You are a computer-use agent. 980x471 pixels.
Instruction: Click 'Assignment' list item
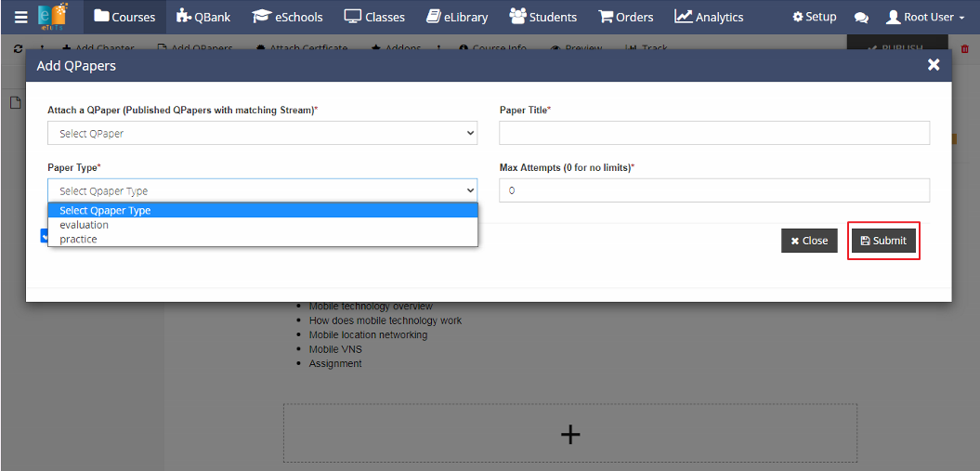coord(335,363)
